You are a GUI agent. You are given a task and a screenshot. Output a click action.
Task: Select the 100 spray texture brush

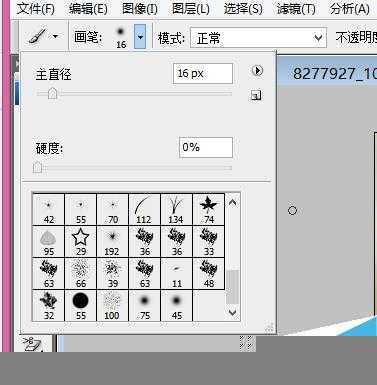point(113,305)
